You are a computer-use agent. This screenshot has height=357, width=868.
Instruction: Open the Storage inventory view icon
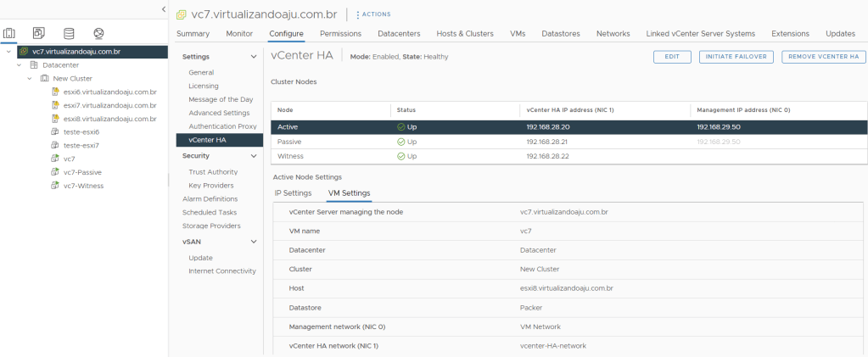[x=69, y=34]
